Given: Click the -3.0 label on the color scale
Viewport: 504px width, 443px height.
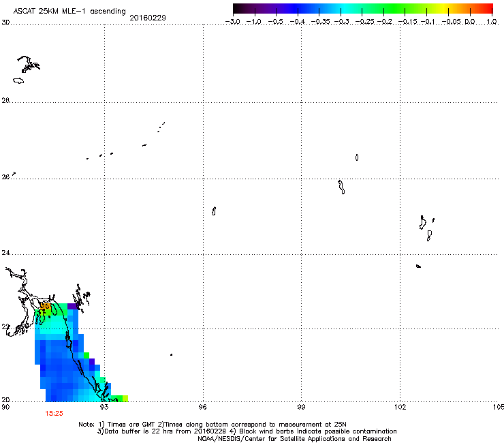Looking at the screenshot, I should click(x=232, y=22).
